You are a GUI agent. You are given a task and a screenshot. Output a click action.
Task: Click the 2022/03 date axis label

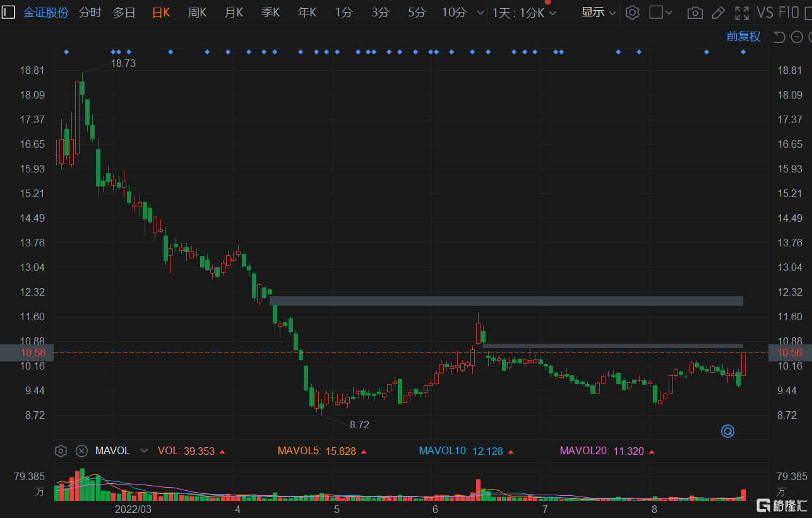pyautogui.click(x=133, y=509)
